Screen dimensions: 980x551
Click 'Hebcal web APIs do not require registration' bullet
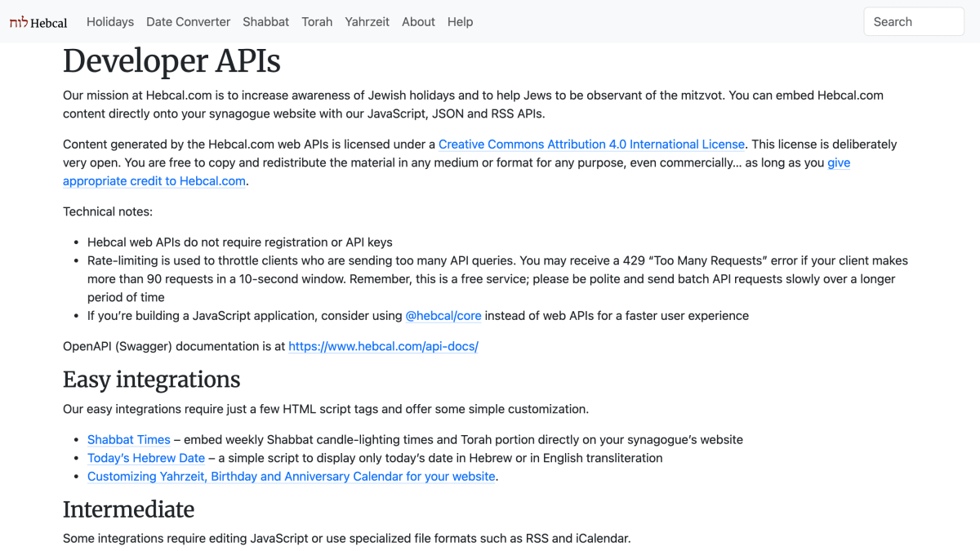point(240,242)
